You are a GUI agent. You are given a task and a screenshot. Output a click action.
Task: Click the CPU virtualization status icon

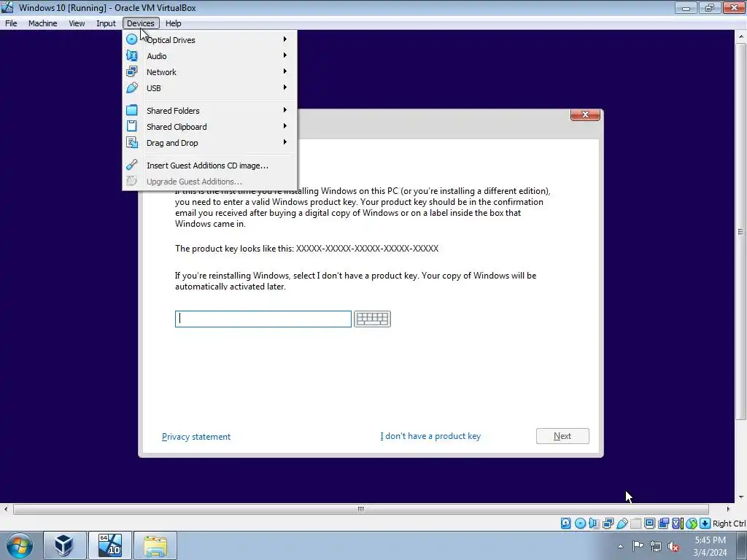pos(677,524)
